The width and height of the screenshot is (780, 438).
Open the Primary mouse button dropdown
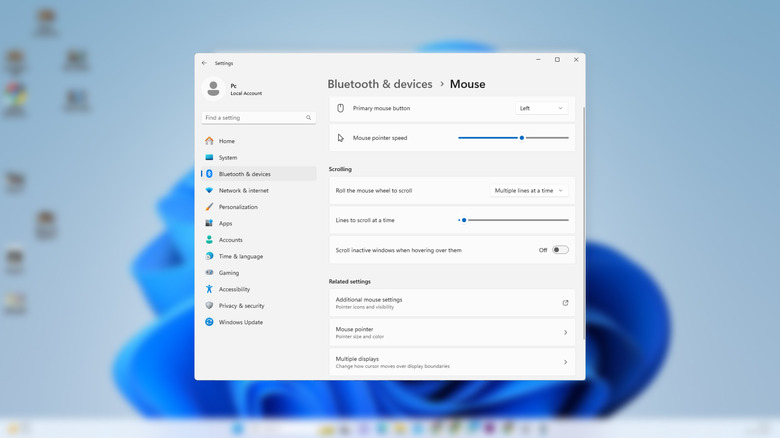point(542,108)
